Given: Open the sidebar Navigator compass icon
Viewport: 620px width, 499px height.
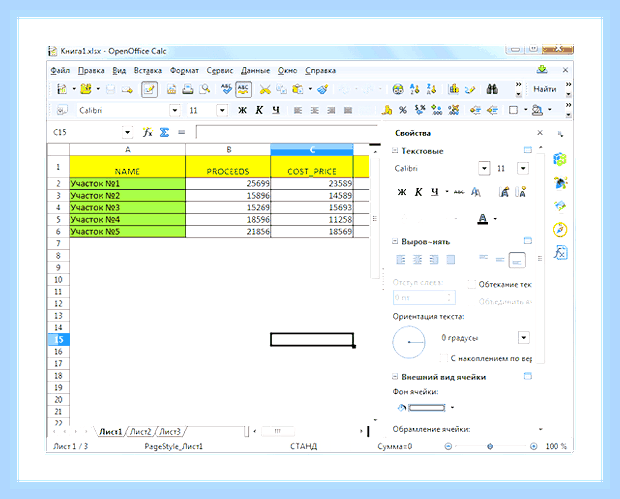Looking at the screenshot, I should coord(560,229).
